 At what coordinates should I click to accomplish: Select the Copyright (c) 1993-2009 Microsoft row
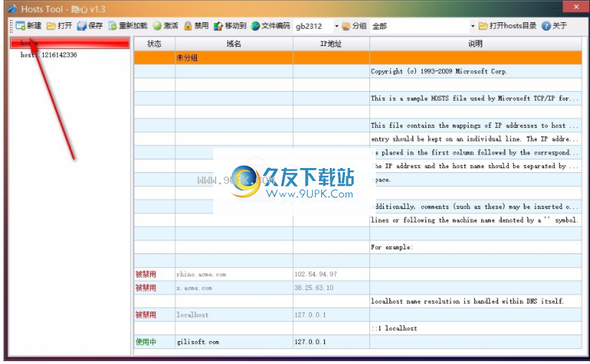[x=358, y=71]
